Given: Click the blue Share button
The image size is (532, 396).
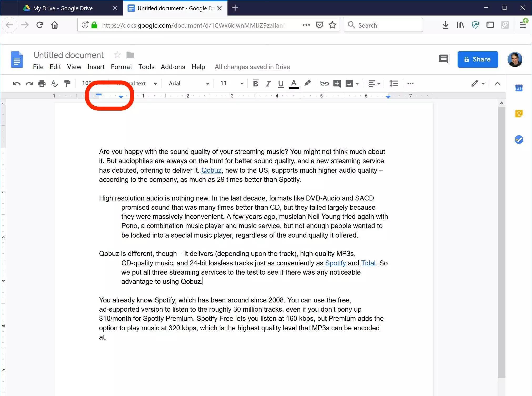Looking at the screenshot, I should (478, 59).
